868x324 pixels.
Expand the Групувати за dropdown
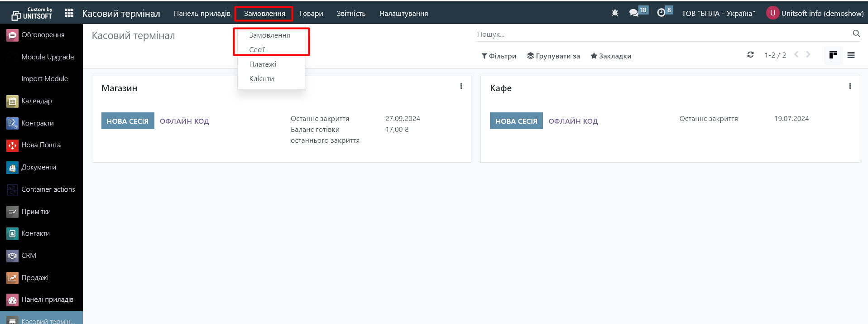553,56
